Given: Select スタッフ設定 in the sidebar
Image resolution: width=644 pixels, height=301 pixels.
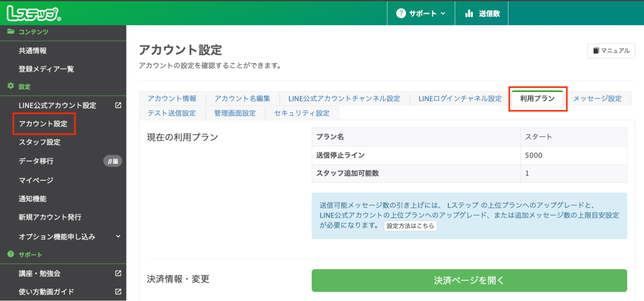Looking at the screenshot, I should click(39, 142).
